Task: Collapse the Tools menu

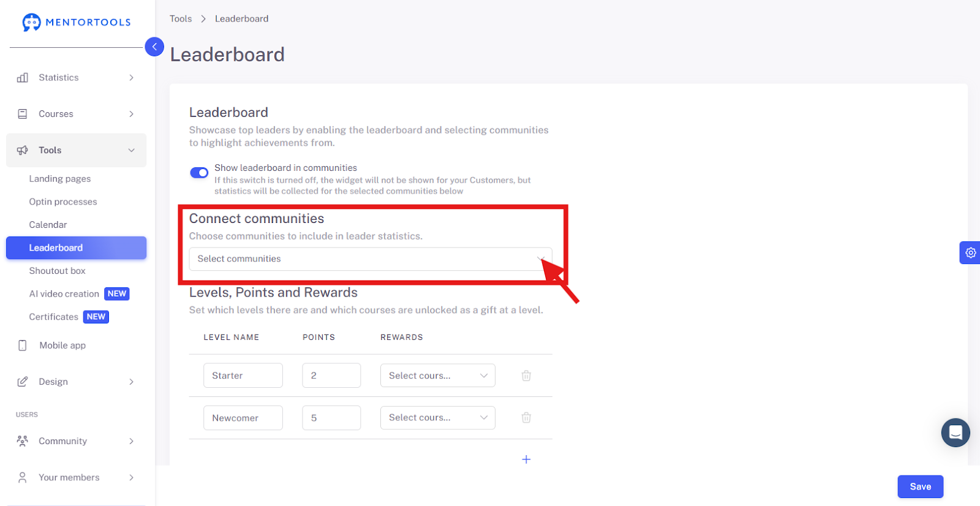Action: [x=77, y=150]
